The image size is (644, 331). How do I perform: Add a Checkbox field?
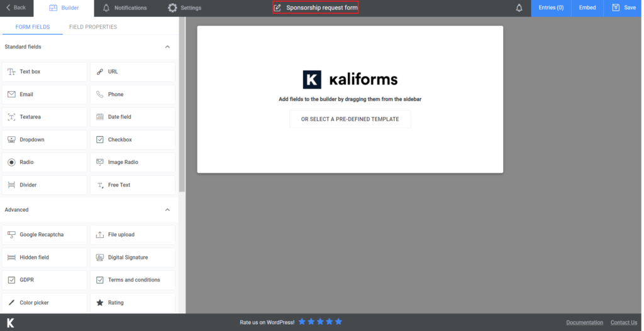click(x=133, y=140)
